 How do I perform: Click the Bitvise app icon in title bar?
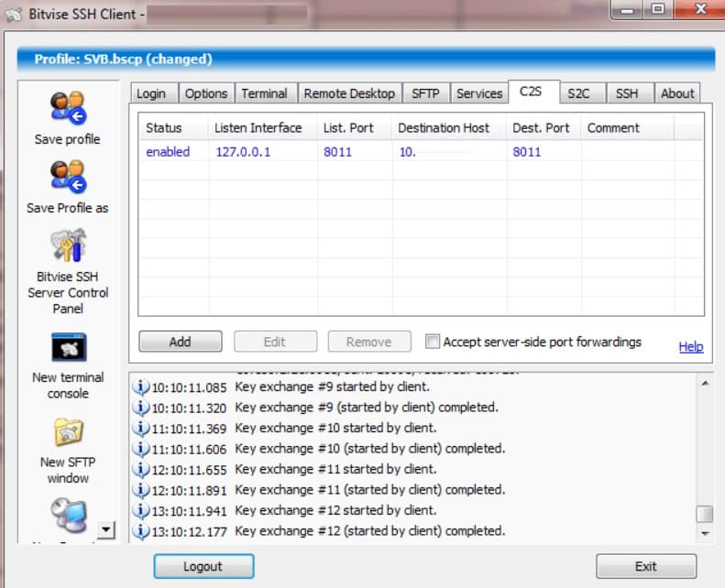pyautogui.click(x=14, y=15)
